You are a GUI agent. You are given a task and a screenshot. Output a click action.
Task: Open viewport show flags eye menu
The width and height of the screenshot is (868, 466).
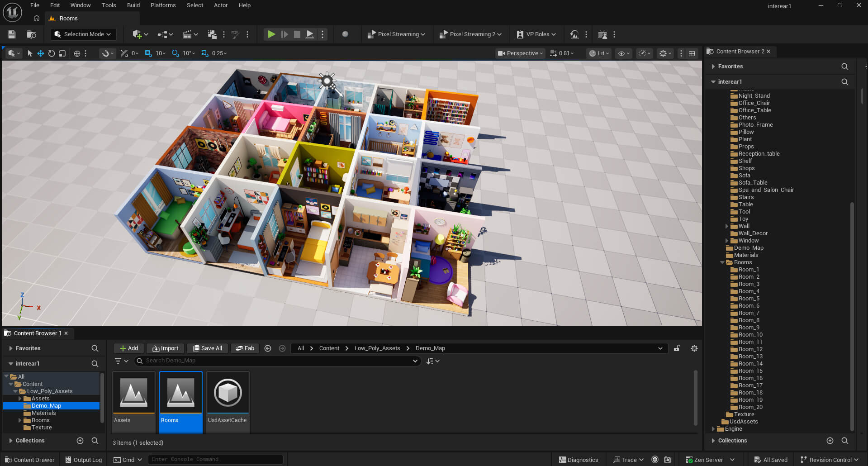pyautogui.click(x=624, y=53)
